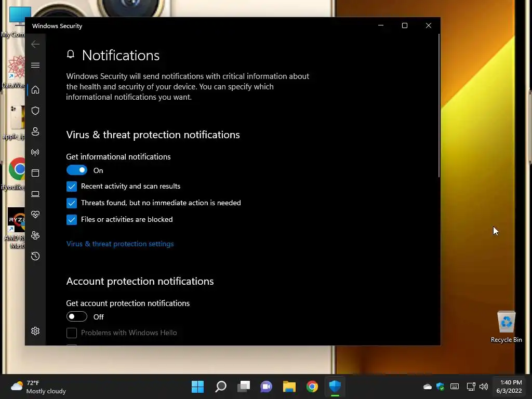Open Task View on taskbar
This screenshot has width=532, height=399.
click(x=243, y=387)
